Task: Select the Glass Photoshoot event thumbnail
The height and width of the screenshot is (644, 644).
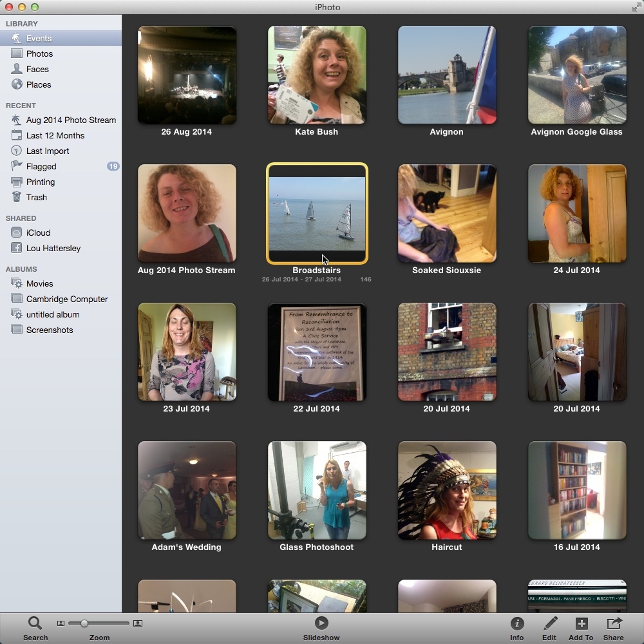Action: point(317,490)
